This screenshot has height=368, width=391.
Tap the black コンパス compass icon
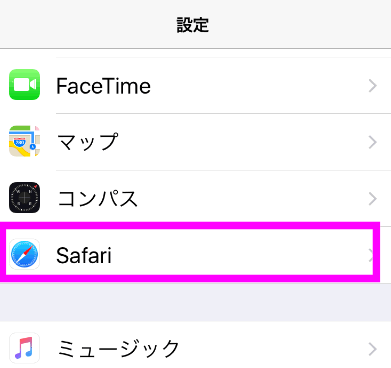click(x=24, y=198)
